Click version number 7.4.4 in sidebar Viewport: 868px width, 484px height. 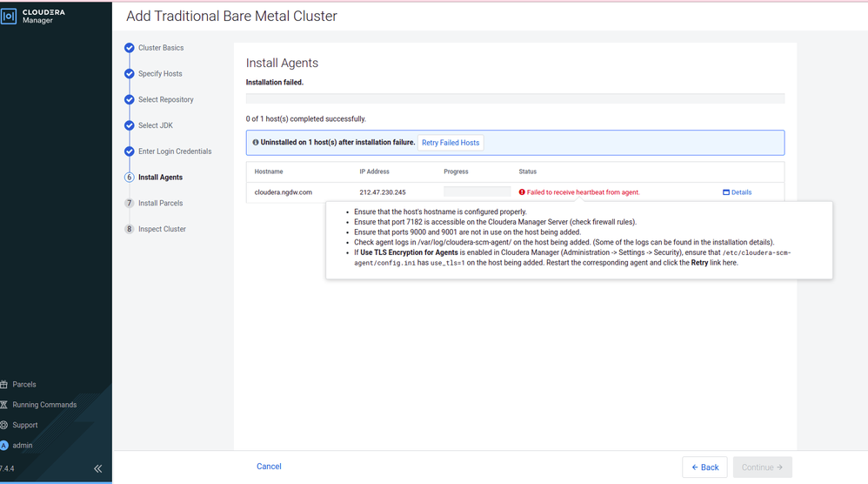(x=7, y=468)
